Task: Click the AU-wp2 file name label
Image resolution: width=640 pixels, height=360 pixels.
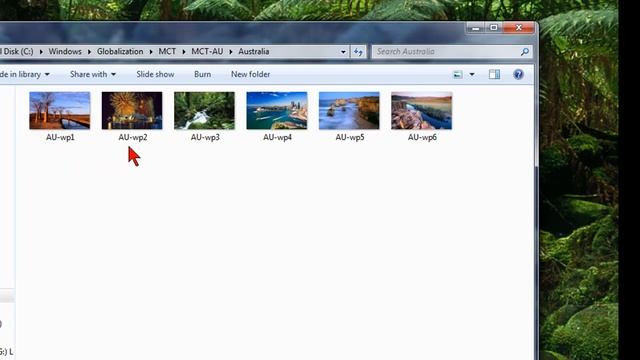Action: pyautogui.click(x=133, y=138)
